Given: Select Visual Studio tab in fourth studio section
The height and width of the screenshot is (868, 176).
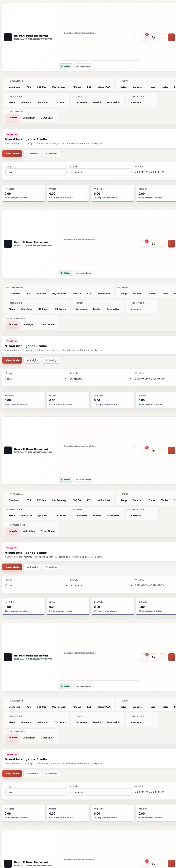Looking at the screenshot, I should [x=12, y=773].
